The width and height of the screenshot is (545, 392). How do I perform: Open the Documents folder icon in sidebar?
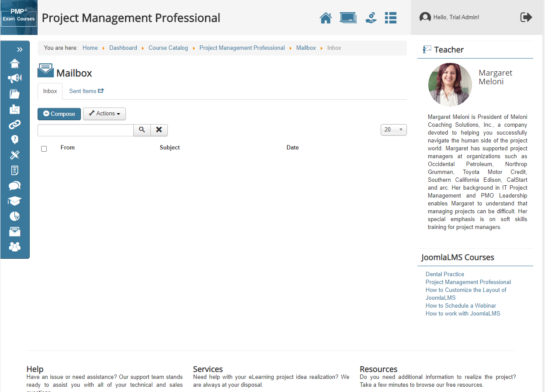pyautogui.click(x=15, y=94)
